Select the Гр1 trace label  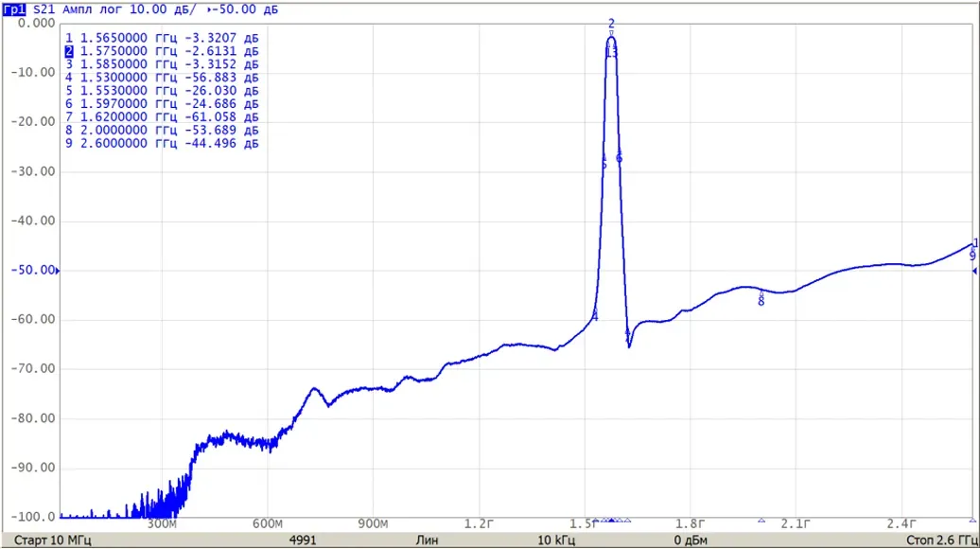14,9
